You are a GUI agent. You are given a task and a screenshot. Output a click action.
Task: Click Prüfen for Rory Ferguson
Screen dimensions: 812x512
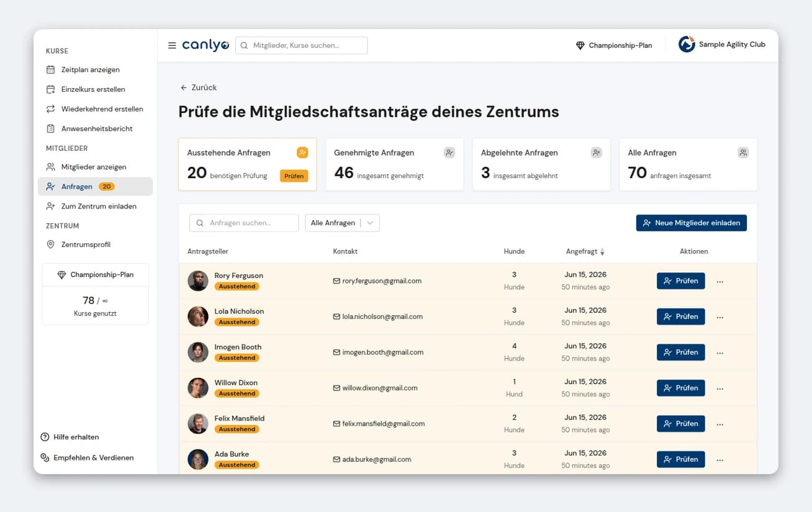(x=681, y=281)
